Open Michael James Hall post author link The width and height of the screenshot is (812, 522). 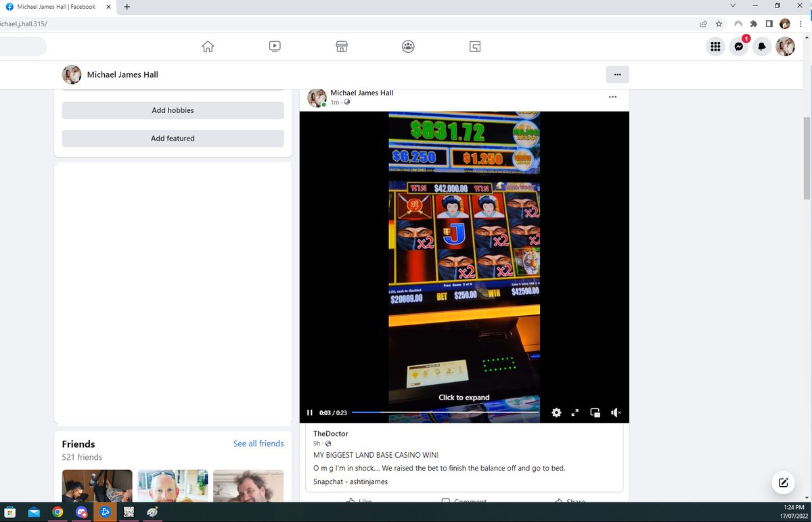[361, 93]
